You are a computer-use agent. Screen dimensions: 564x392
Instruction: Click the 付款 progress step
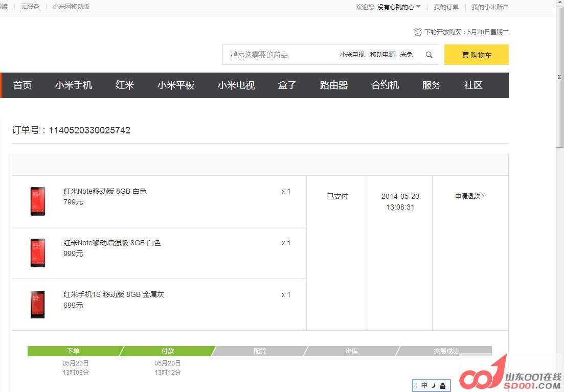point(168,351)
